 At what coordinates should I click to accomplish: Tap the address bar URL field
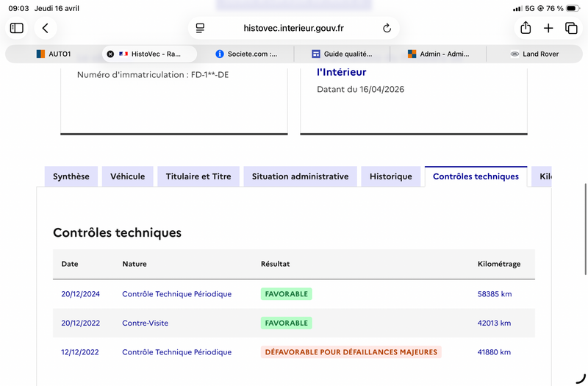(x=293, y=28)
